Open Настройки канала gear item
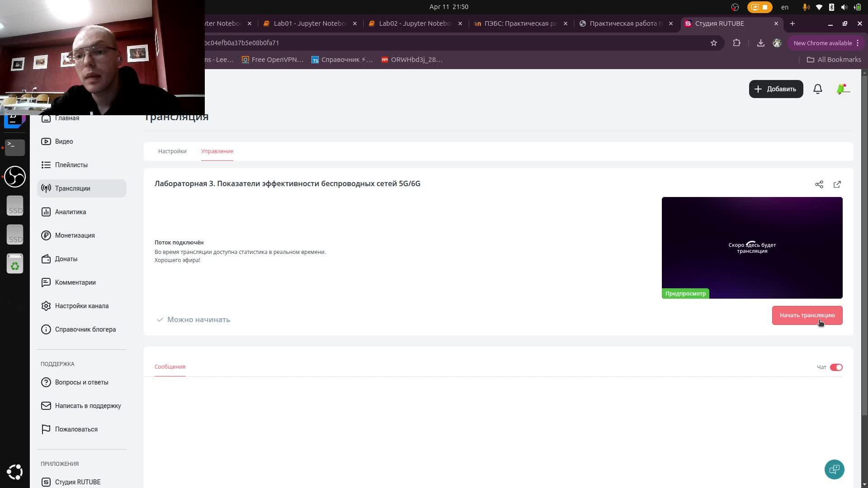Screen dimensions: 868x488 pyautogui.click(x=81, y=306)
